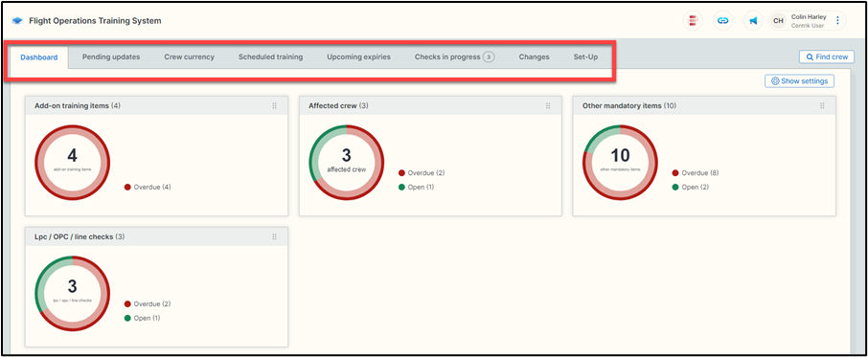Open the three-dot menu beside Colin Harley

pyautogui.click(x=837, y=21)
